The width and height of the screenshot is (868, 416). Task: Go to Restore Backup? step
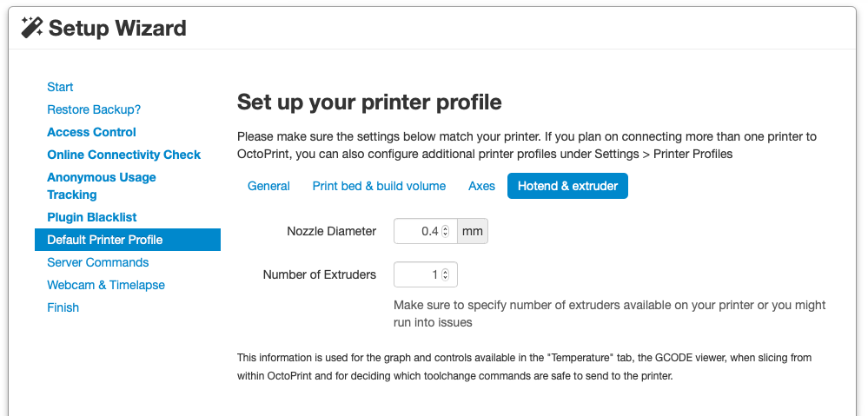pos(94,109)
